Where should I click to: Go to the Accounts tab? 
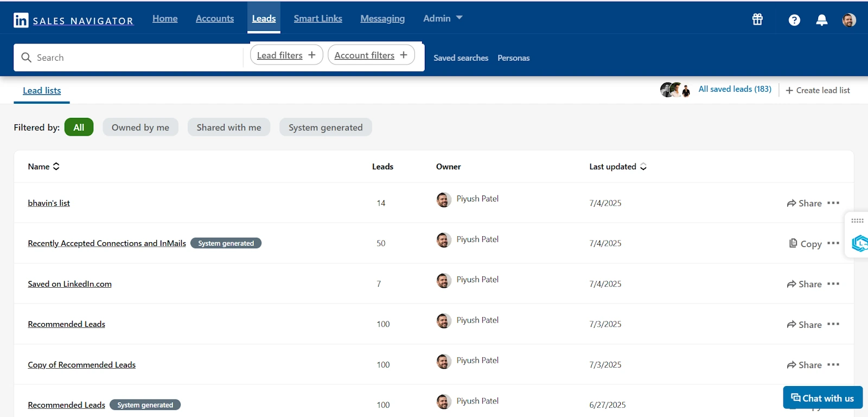(215, 18)
